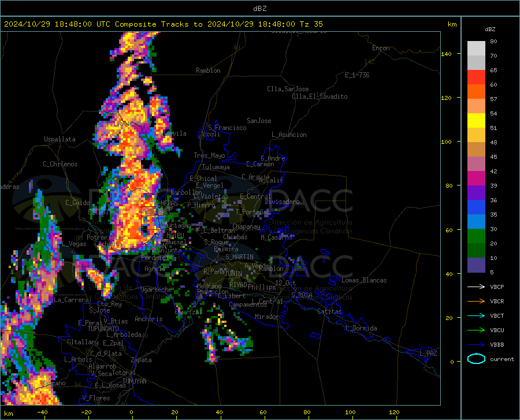Click the 'Tz 35' text in the header
The width and height of the screenshot is (520, 420).
coord(311,24)
